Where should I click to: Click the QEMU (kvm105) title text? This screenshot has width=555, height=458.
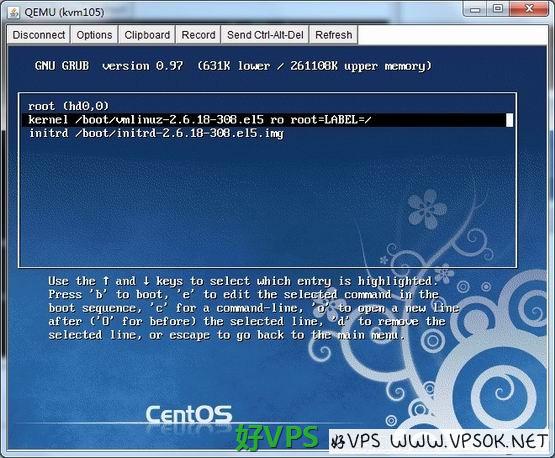click(64, 12)
